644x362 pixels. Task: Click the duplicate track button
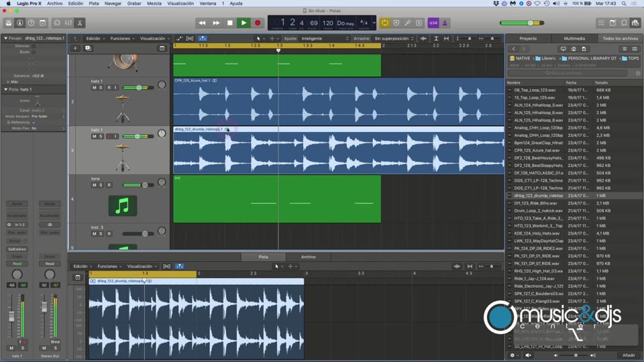(88, 48)
